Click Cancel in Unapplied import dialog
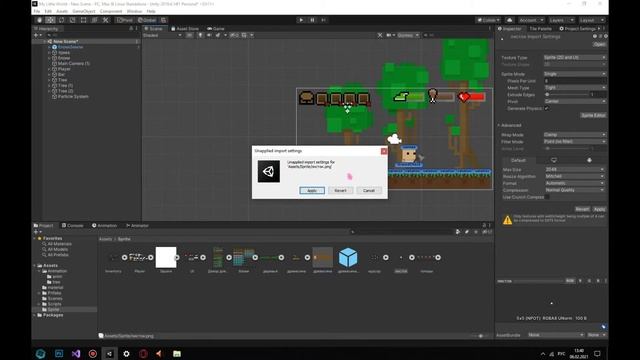Image resolution: width=640 pixels, height=360 pixels. [369, 191]
